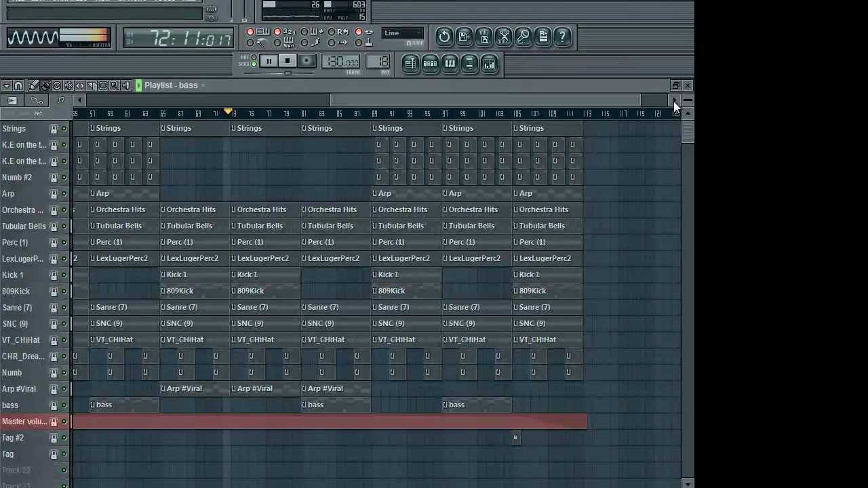Open the audio editor scissors icon
The image size is (868, 488).
coord(504,37)
